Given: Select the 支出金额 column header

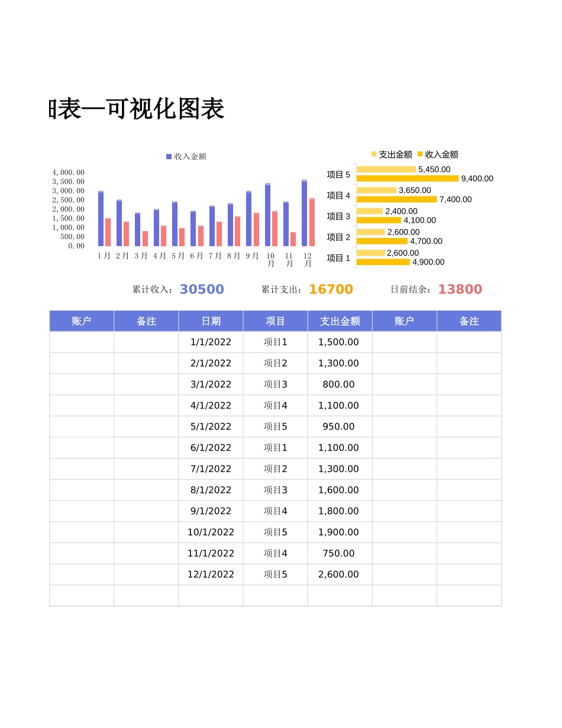Looking at the screenshot, I should pyautogui.click(x=339, y=321).
